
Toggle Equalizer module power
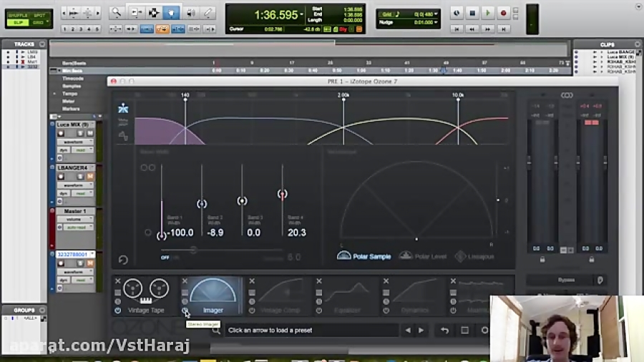click(319, 310)
